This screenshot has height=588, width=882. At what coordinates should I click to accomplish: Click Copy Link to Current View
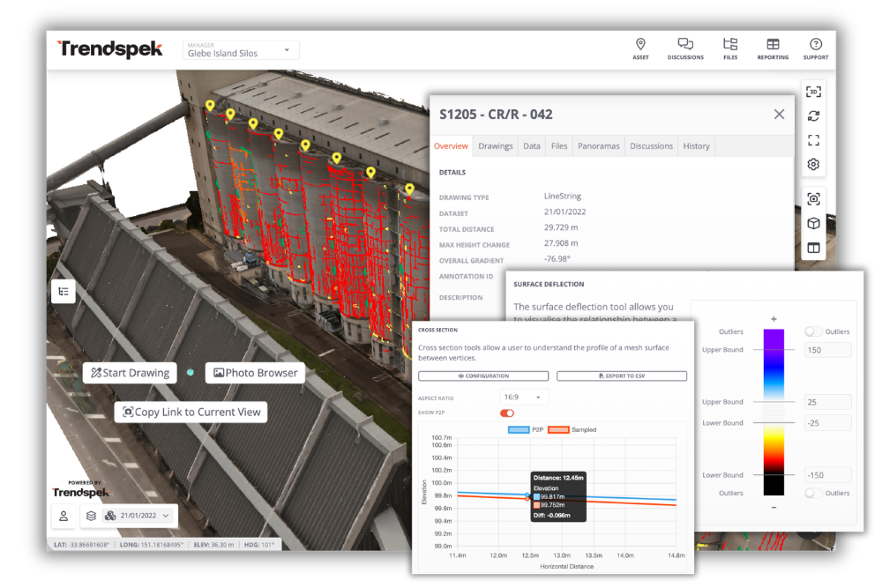(x=191, y=412)
